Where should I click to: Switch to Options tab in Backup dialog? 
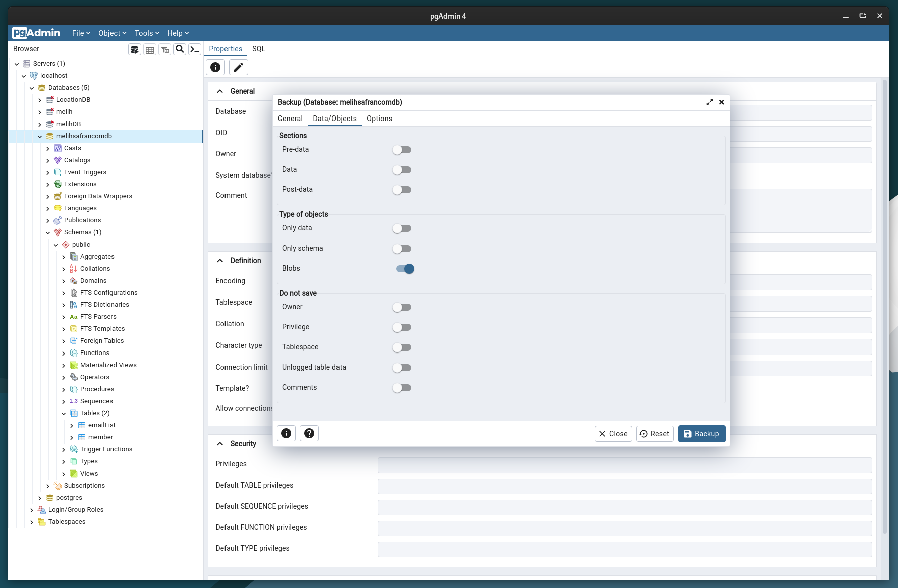379,119
